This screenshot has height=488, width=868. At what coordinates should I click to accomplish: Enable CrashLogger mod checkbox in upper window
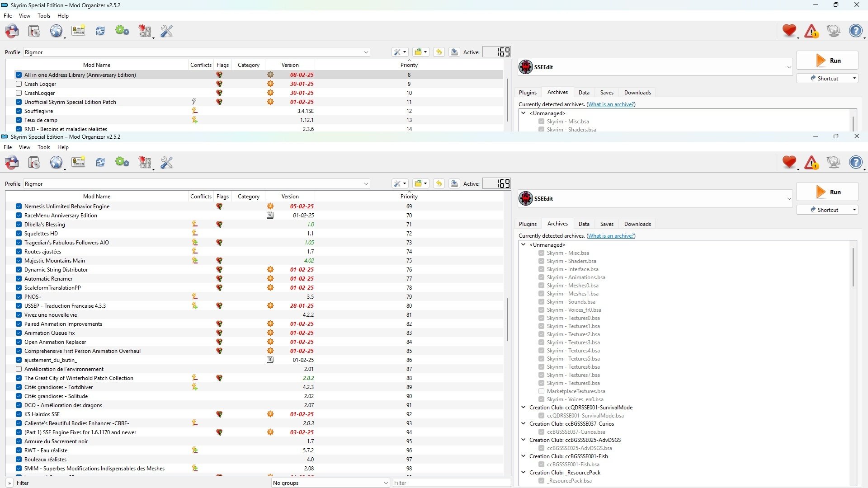(x=19, y=93)
